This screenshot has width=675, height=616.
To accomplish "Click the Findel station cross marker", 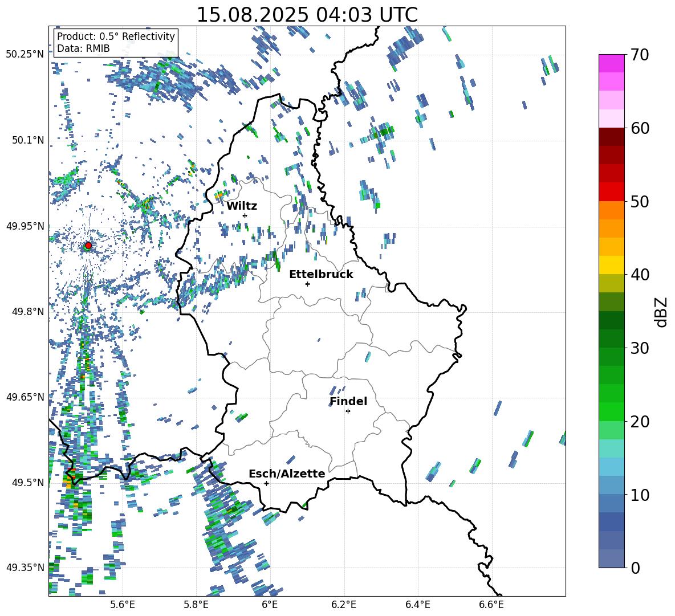I will 348,411.
